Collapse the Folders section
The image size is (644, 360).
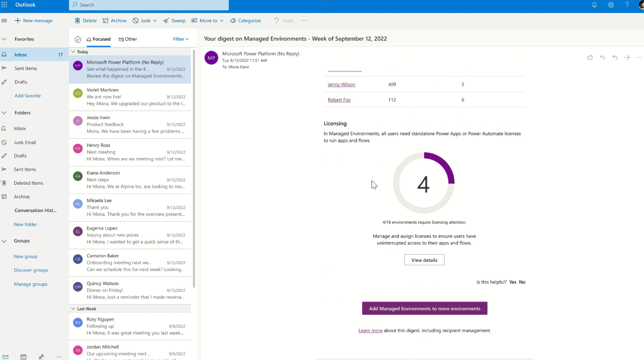tap(4, 113)
